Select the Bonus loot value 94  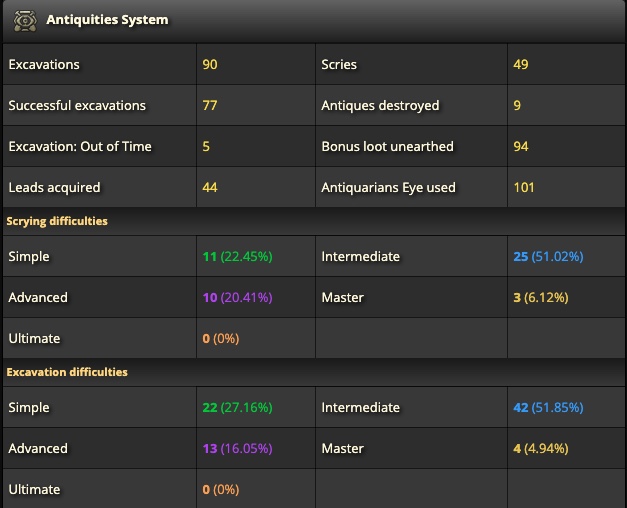click(521, 146)
